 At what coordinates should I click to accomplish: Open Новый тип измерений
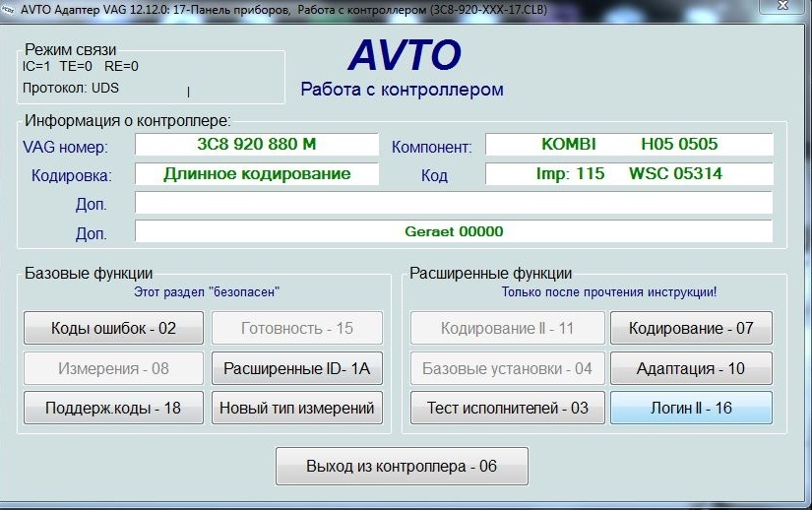tap(297, 408)
